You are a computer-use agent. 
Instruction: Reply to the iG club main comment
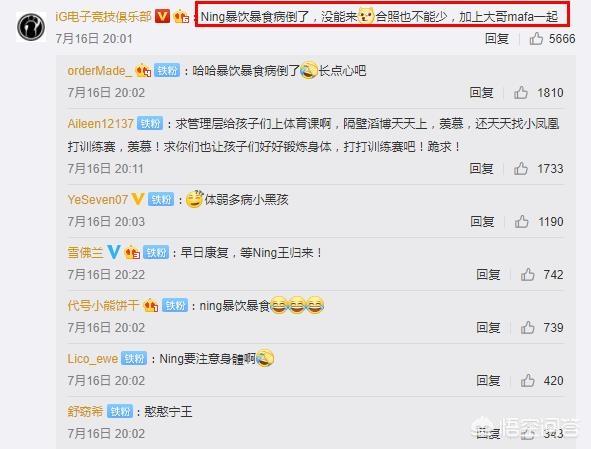click(496, 38)
